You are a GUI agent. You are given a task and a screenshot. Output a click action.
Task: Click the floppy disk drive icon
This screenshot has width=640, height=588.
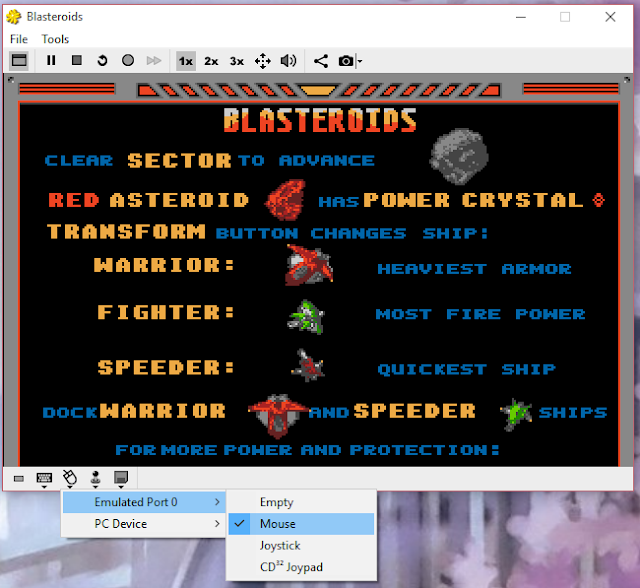[121, 477]
